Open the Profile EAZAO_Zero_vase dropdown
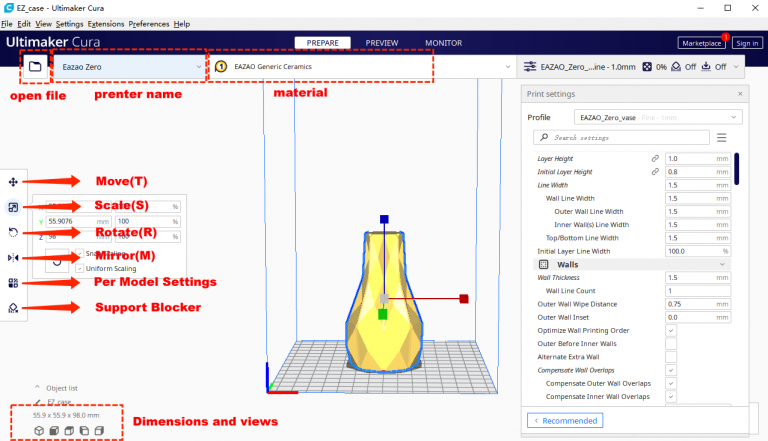This screenshot has width=768, height=441. pyautogui.click(x=658, y=118)
